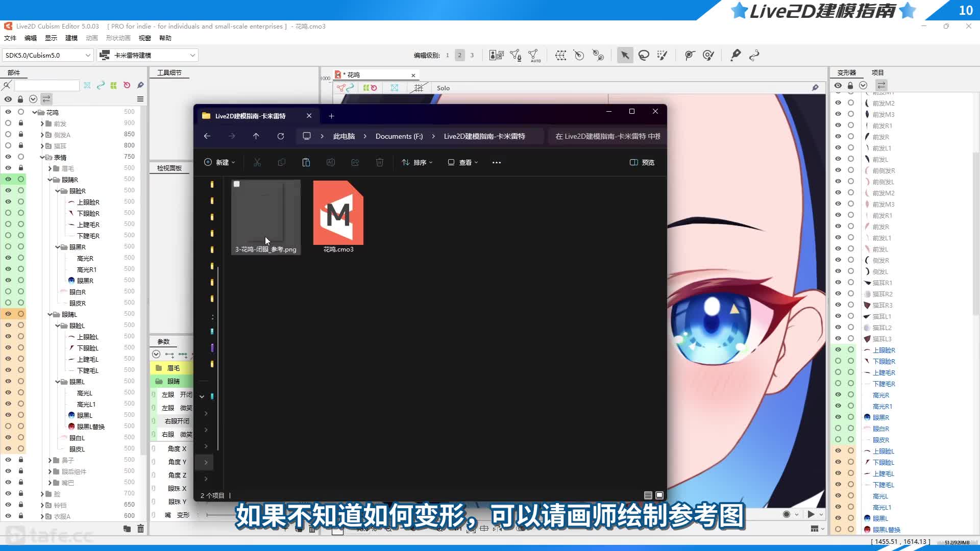Select the 3-花鸣-闭眼_参考.png thumbnail

click(x=266, y=217)
